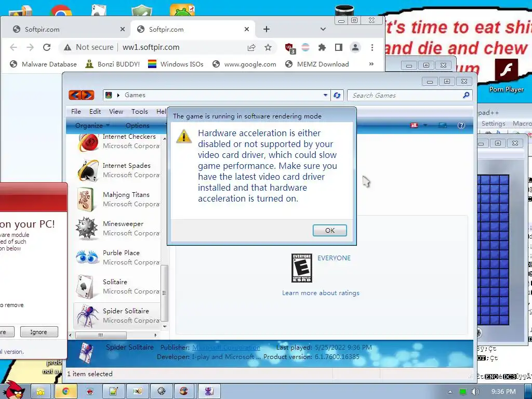Close the second Softpir.com tab
Image resolution: width=532 pixels, height=399 pixels.
247,29
